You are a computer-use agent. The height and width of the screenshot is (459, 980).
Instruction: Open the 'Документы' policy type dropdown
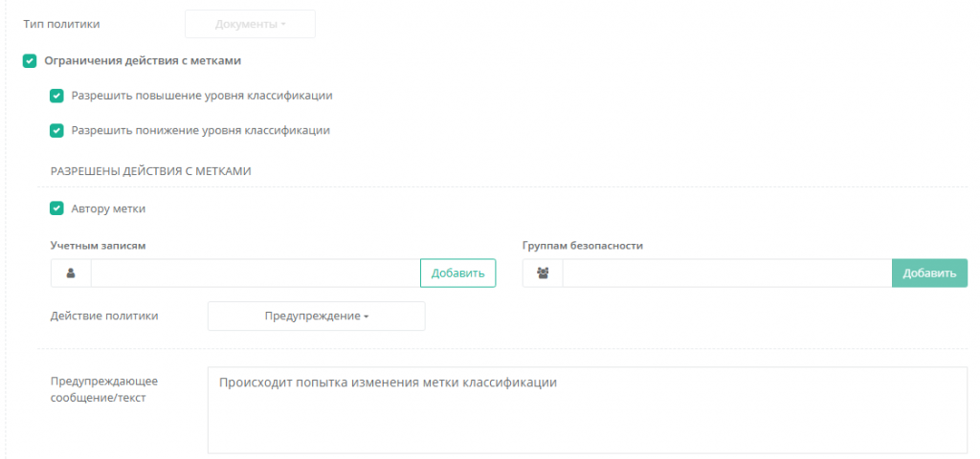250,24
